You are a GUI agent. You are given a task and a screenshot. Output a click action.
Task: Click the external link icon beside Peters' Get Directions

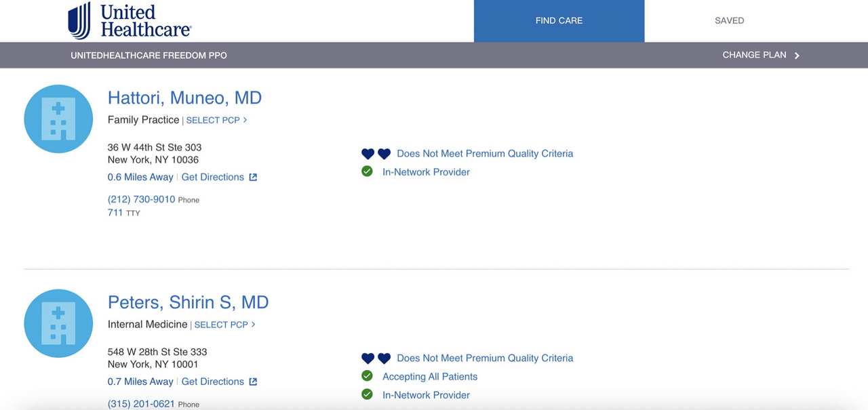click(253, 382)
